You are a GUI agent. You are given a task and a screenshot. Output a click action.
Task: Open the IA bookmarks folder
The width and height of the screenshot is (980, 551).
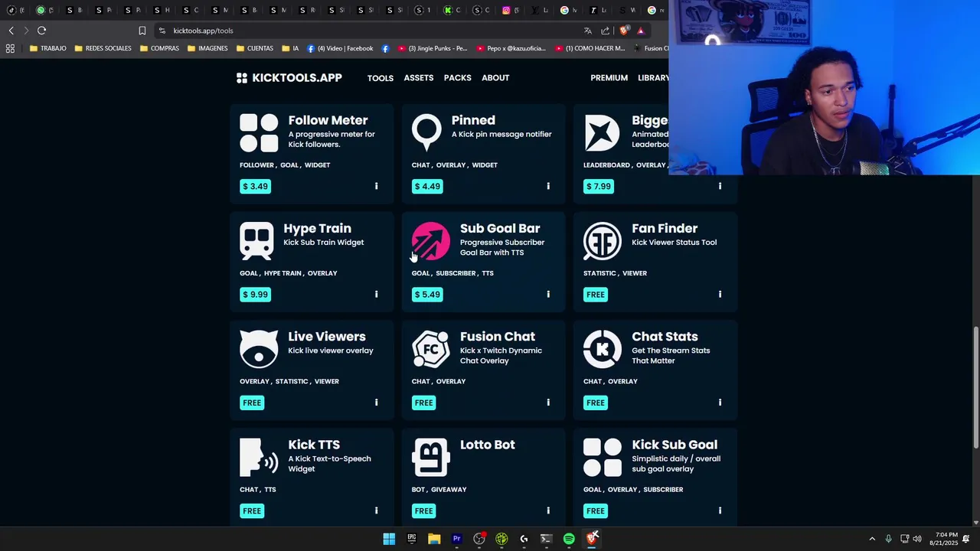(x=290, y=48)
